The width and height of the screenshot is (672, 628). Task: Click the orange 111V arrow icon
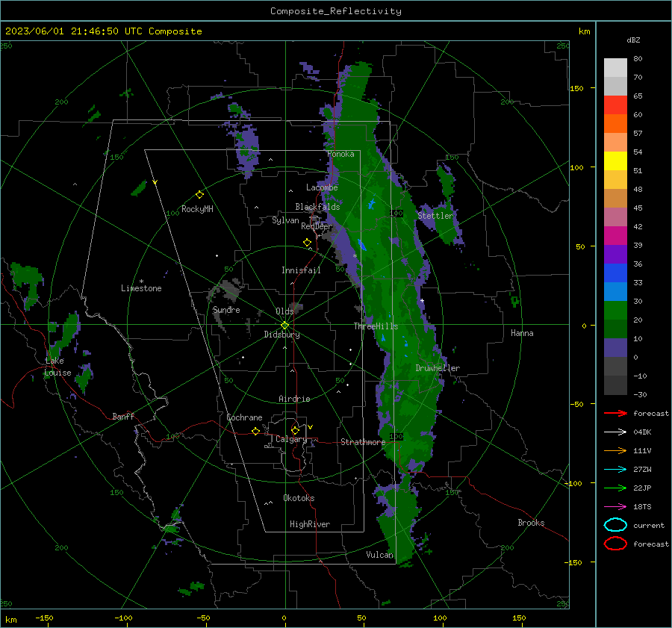tap(615, 450)
